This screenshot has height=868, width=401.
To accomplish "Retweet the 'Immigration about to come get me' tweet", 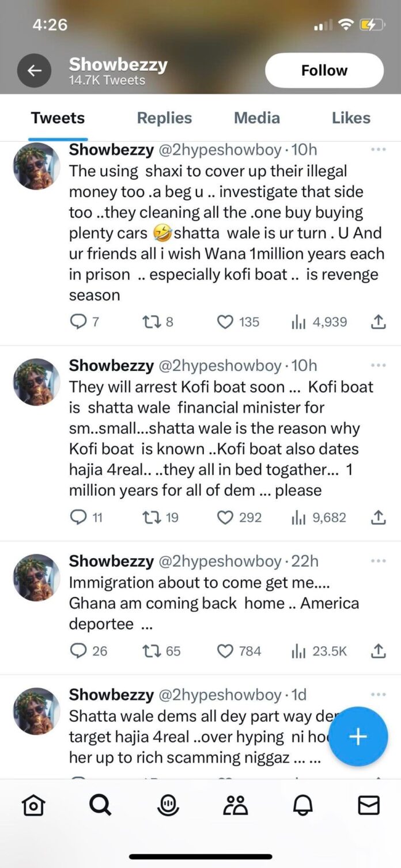I will [x=152, y=651].
